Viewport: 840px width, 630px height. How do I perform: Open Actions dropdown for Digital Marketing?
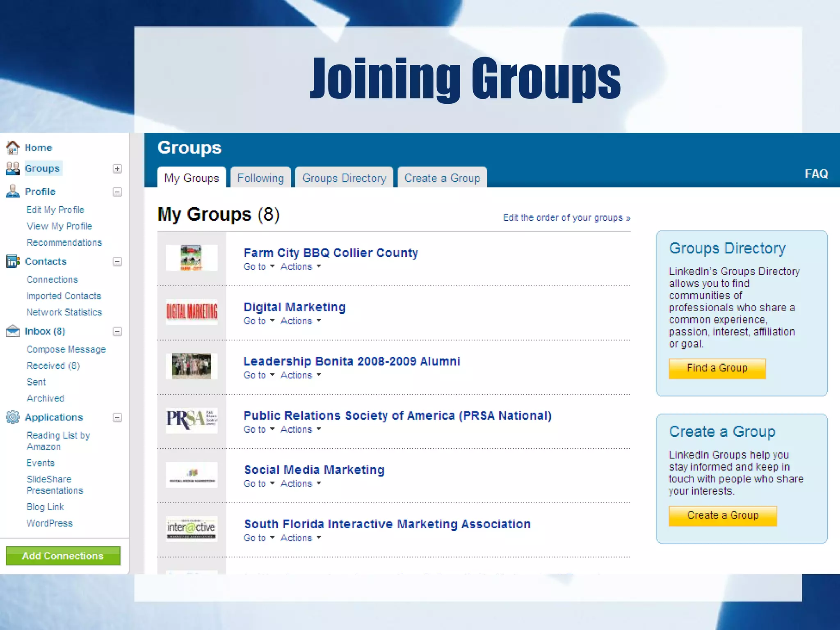click(x=301, y=321)
